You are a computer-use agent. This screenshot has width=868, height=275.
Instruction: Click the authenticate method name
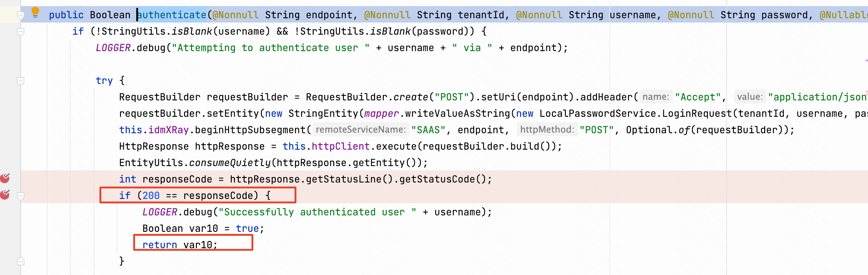[x=172, y=15]
